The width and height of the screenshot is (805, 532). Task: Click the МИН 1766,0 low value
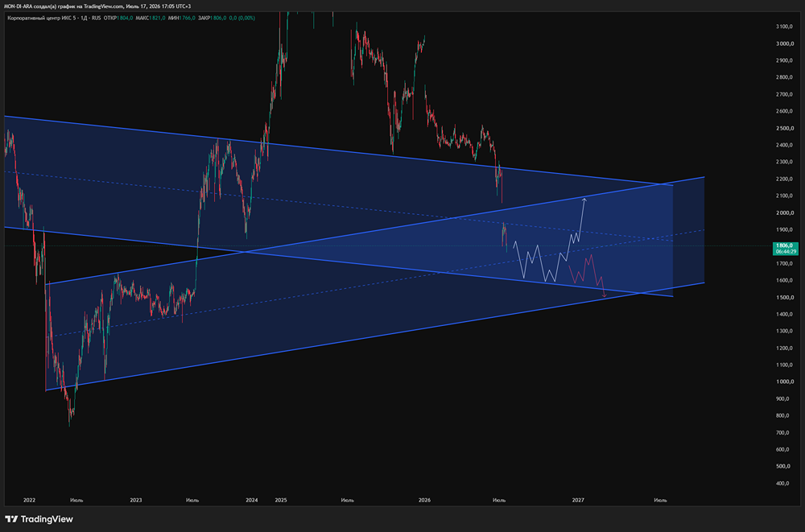click(181, 18)
